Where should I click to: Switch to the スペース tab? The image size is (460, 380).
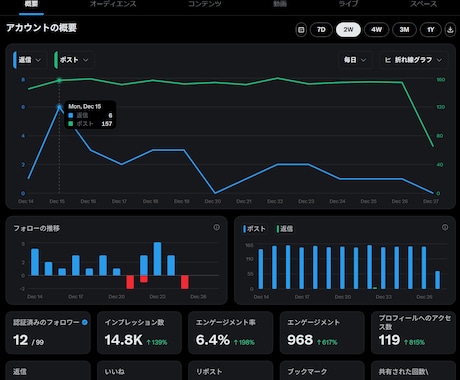[x=424, y=4]
